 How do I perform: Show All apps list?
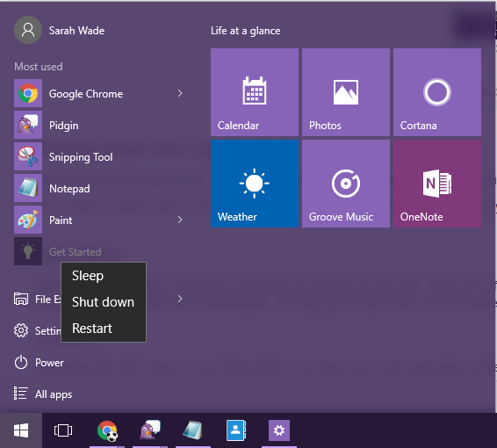(43, 394)
